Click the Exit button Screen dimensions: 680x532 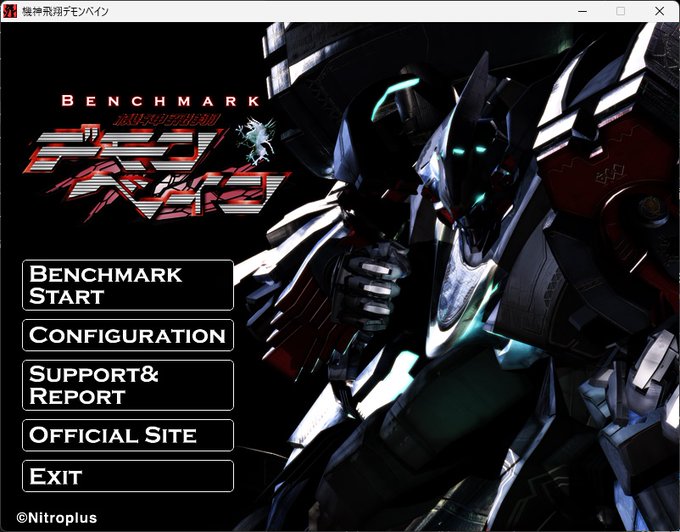(128, 476)
